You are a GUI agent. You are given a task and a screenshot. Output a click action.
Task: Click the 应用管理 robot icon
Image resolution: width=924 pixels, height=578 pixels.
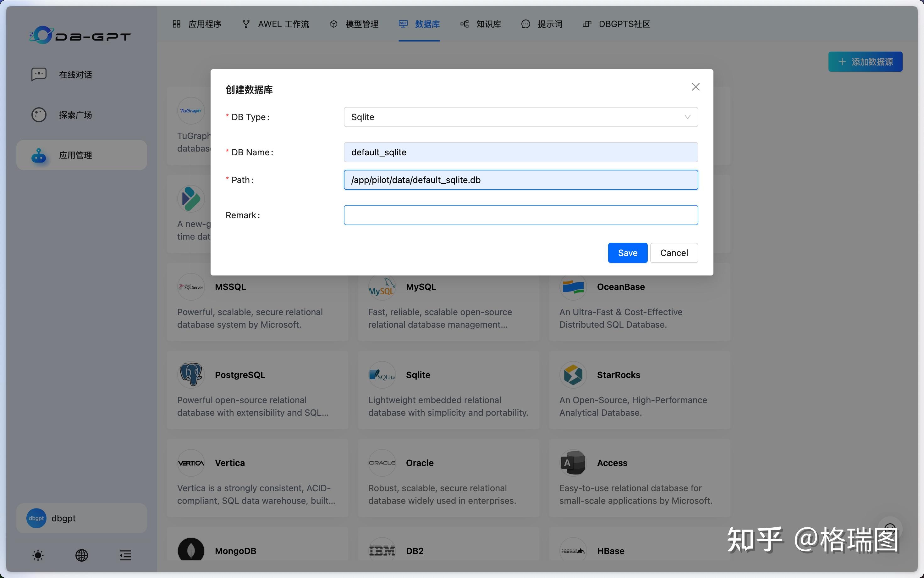(39, 155)
